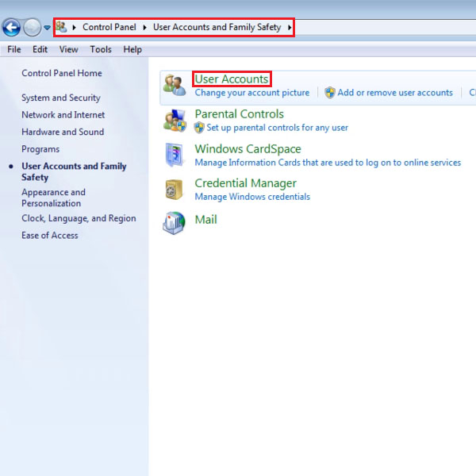Screen dimensions: 476x476
Task: Open the recent pages dropdown arrow
Action: [x=47, y=28]
